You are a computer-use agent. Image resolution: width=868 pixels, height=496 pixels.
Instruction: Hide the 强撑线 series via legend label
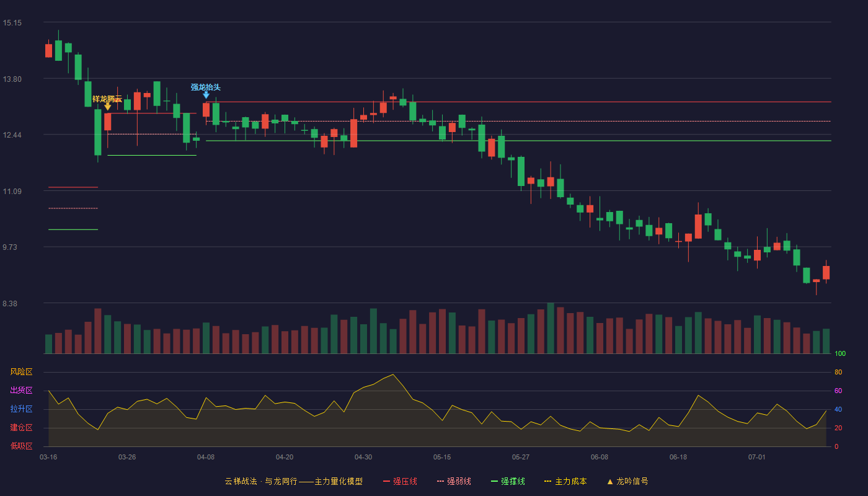pos(513,481)
